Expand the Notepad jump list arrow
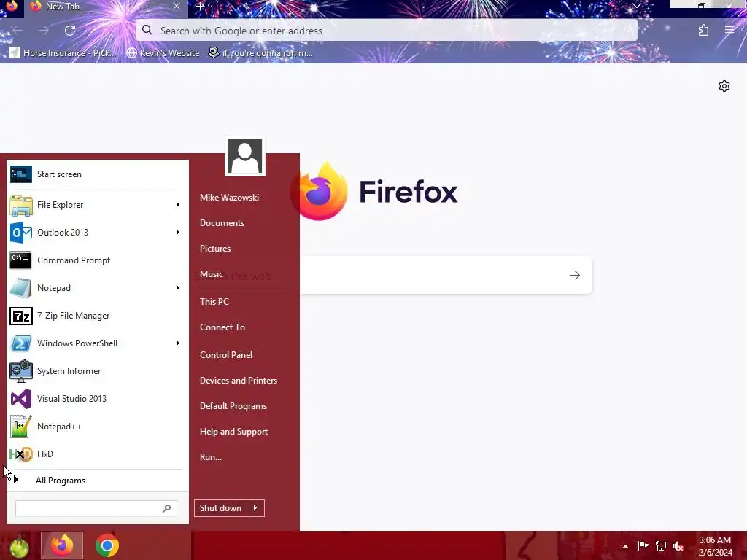Screen dimensions: 747x560 coord(178,287)
